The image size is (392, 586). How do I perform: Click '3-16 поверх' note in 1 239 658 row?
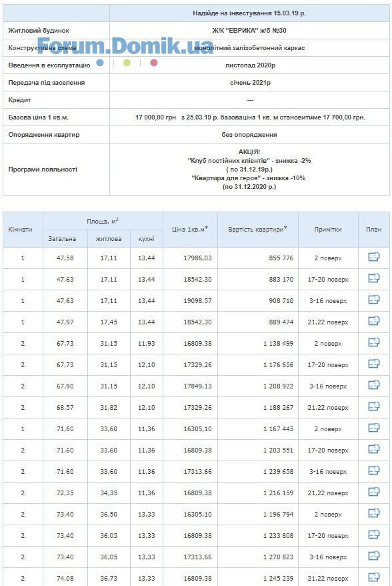pos(328,471)
